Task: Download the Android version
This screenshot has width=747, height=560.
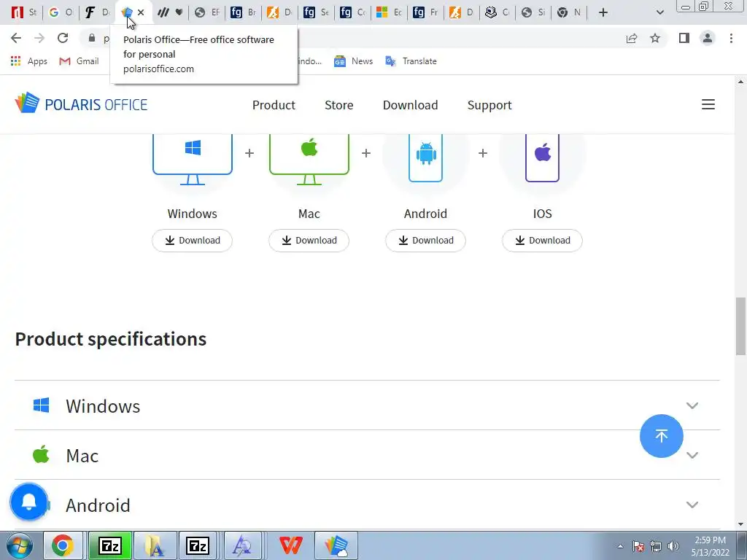Action: coord(425,241)
